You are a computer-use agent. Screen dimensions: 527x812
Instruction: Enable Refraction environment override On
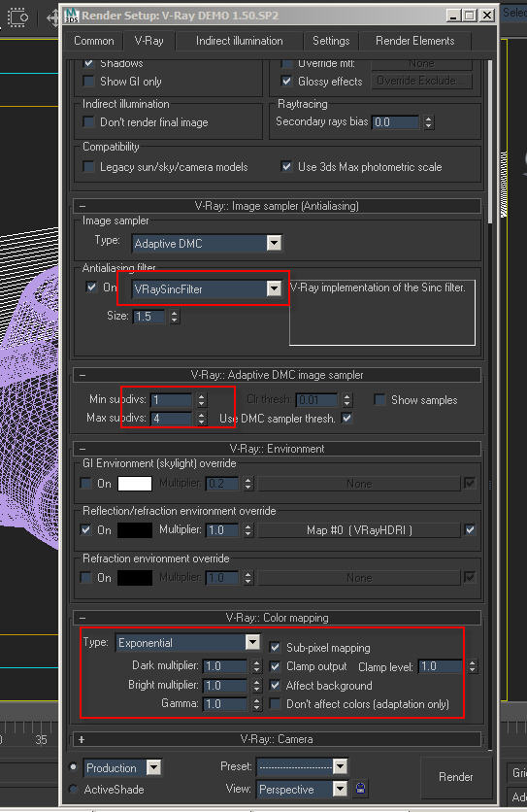click(x=86, y=577)
